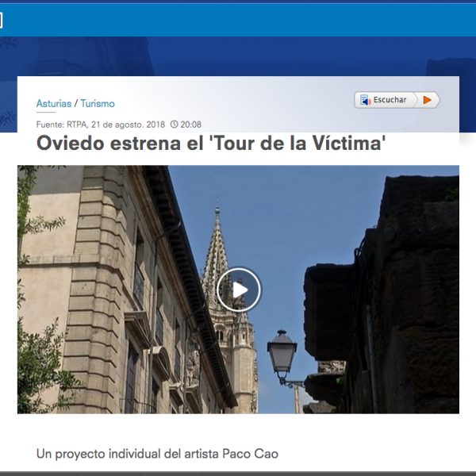Click the clock icon before 20:08

click(x=174, y=125)
